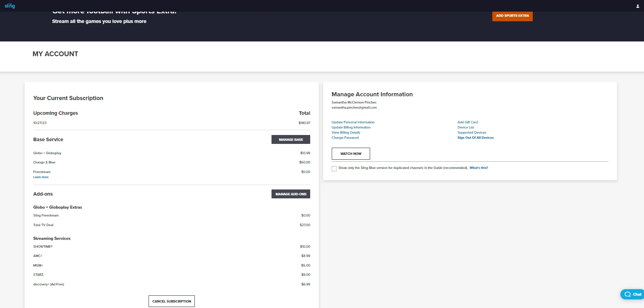Click the Sling logo in header
The height and width of the screenshot is (308, 644).
[10, 6]
